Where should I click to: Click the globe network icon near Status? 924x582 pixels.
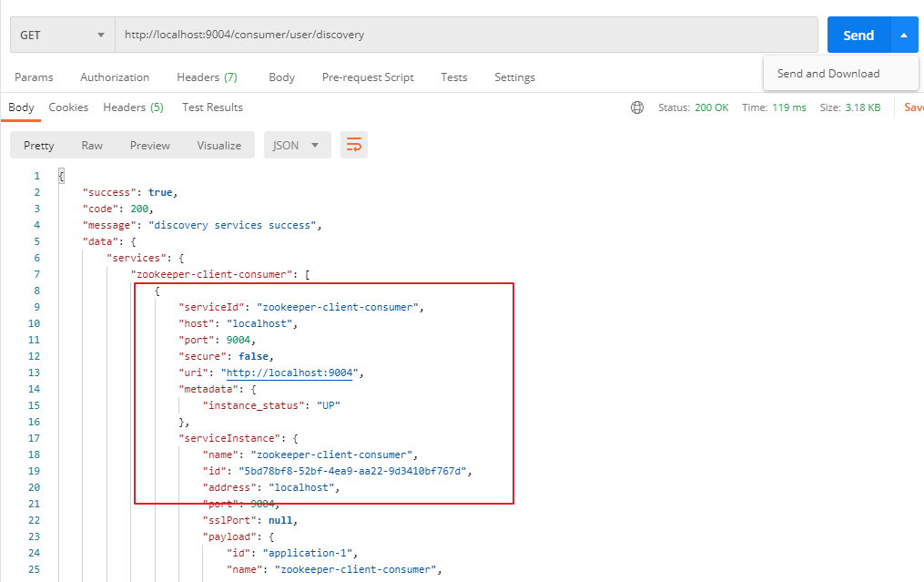[637, 107]
